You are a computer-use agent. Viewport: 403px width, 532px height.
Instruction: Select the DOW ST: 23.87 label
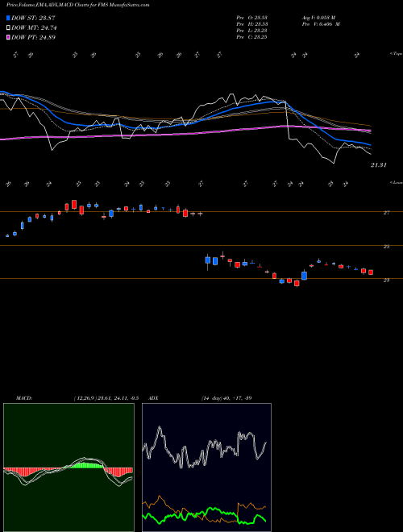coord(33,18)
